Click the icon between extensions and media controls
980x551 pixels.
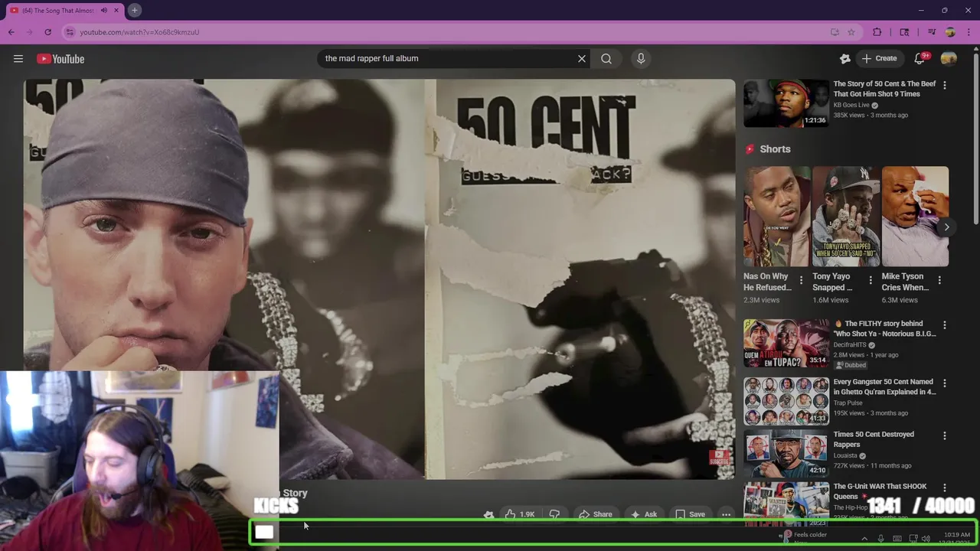tap(904, 32)
